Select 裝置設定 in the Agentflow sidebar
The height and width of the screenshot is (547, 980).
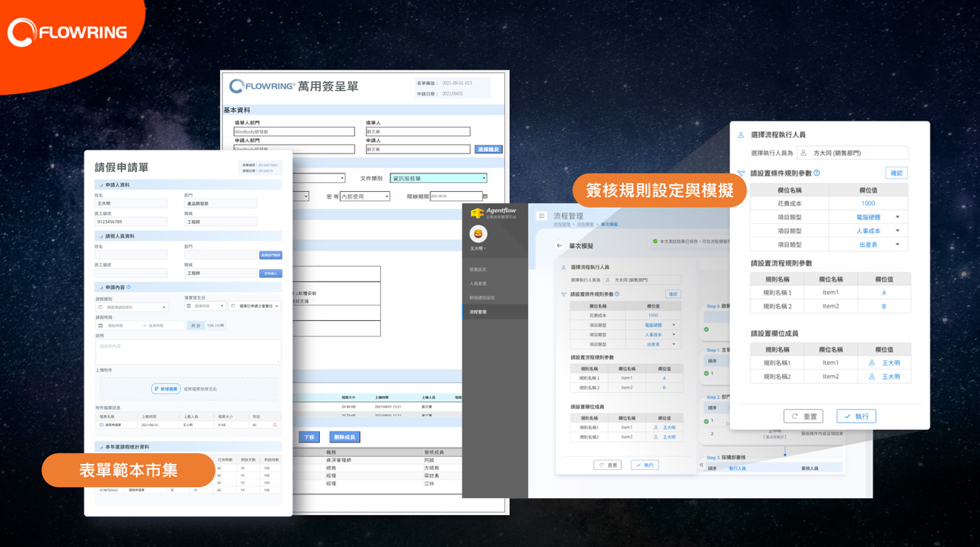click(479, 269)
